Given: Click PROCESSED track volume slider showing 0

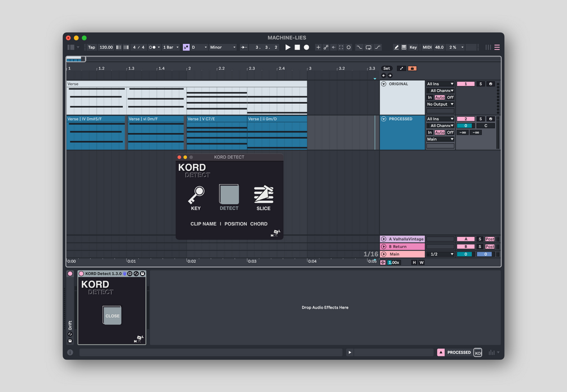Looking at the screenshot, I should pyautogui.click(x=466, y=126).
